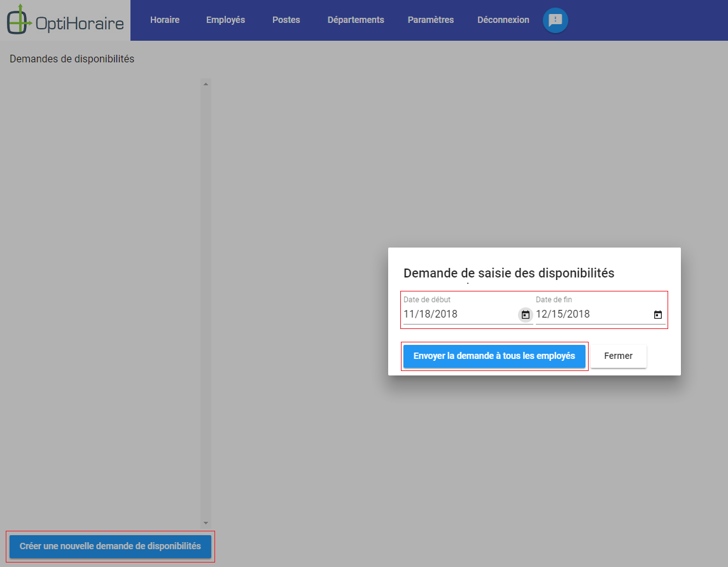Open the Départements section
The width and height of the screenshot is (728, 567).
pos(356,20)
